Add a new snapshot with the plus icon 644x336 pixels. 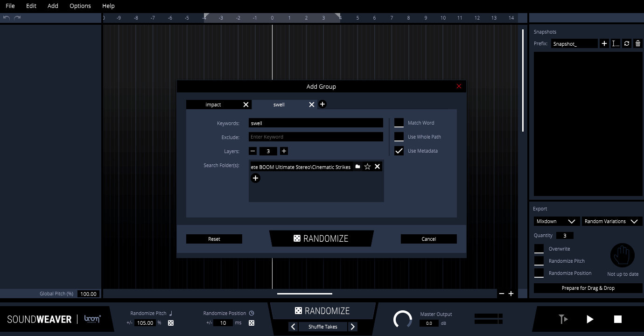pos(604,43)
